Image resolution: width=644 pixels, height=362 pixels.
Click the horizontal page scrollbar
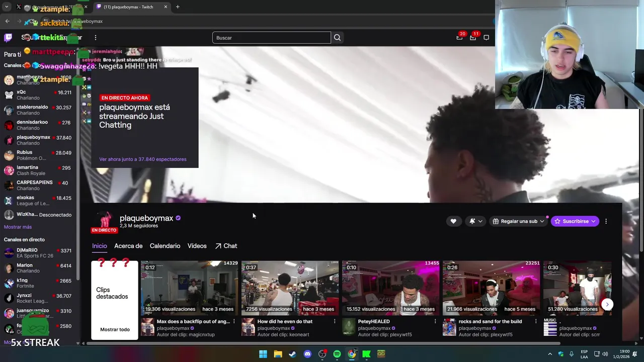coord(324,344)
